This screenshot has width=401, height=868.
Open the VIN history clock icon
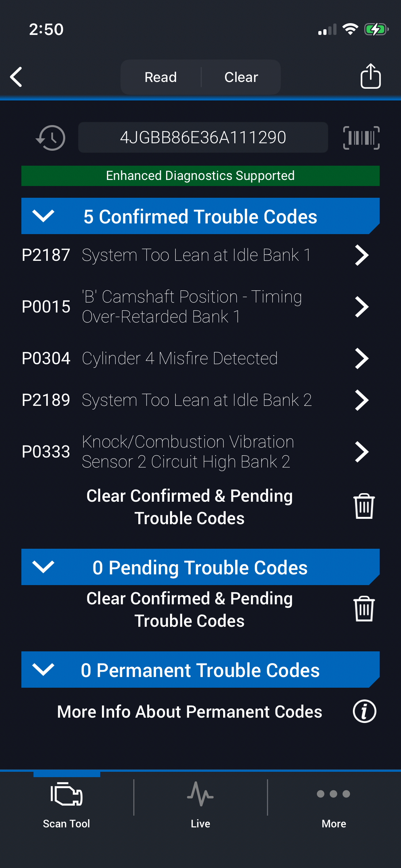pos(51,138)
